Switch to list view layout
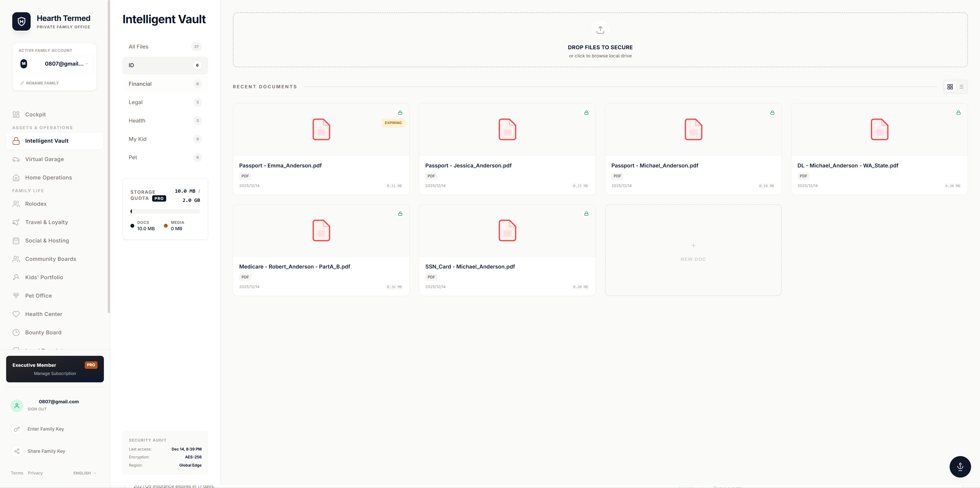The width and height of the screenshot is (980, 488). [x=961, y=87]
